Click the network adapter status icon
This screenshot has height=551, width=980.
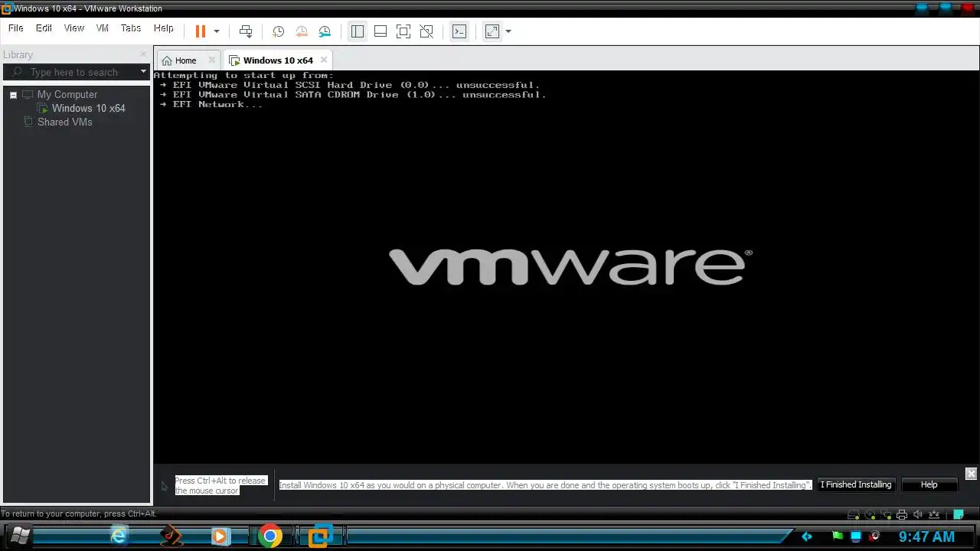(x=887, y=515)
